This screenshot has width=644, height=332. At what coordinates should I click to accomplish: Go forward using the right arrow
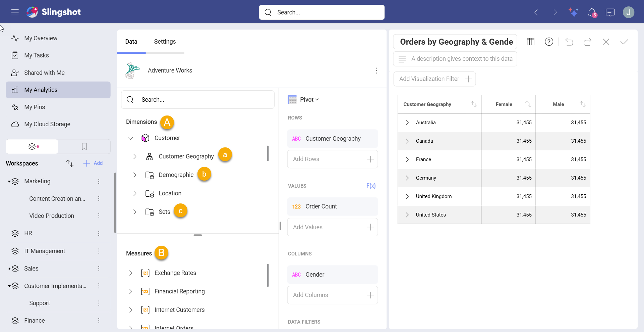[555, 12]
